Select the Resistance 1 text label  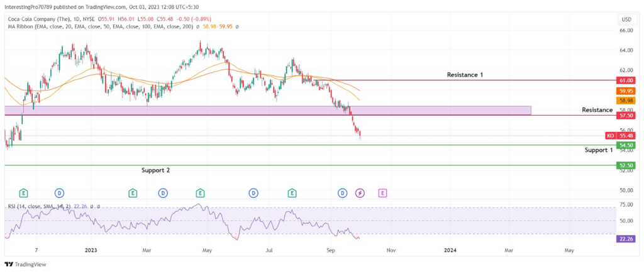pyautogui.click(x=465, y=75)
